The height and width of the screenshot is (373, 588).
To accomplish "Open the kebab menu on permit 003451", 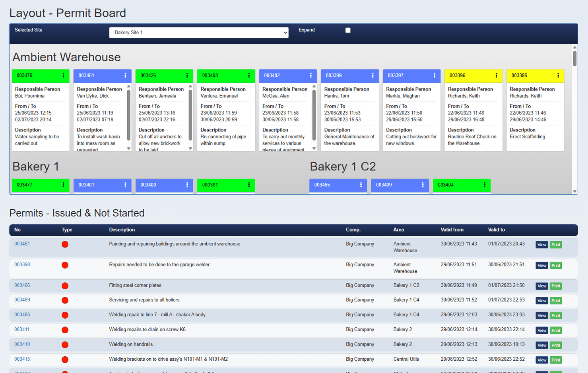I will (126, 76).
